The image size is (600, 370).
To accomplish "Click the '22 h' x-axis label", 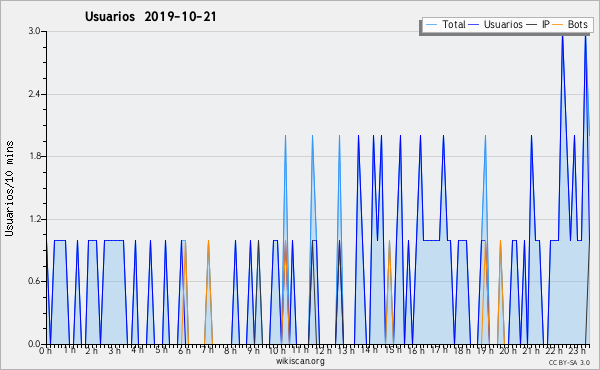I will tap(554, 350).
